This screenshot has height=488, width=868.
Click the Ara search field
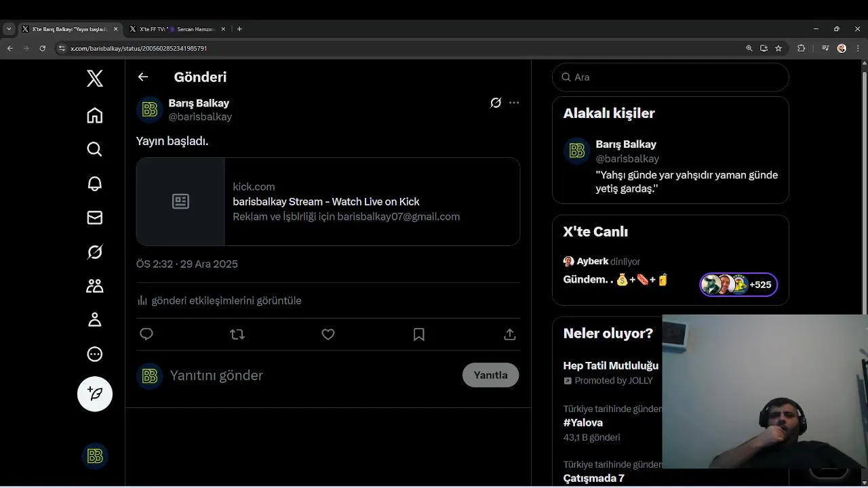[671, 77]
